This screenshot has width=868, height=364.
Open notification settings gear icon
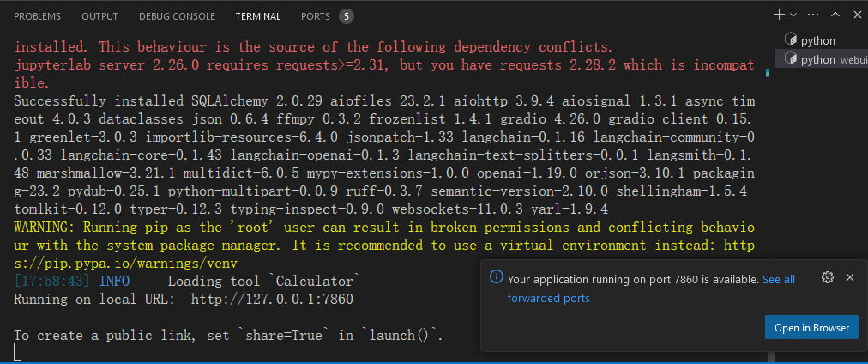[828, 277]
